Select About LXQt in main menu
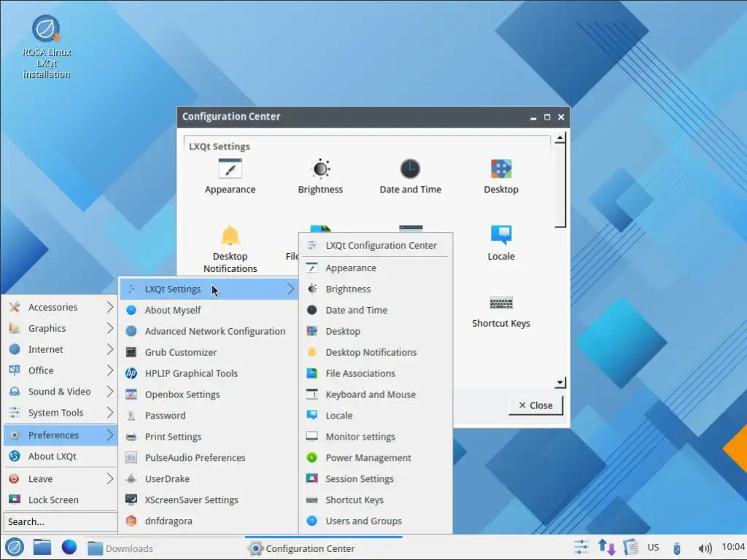Image resolution: width=747 pixels, height=560 pixels. (60, 456)
